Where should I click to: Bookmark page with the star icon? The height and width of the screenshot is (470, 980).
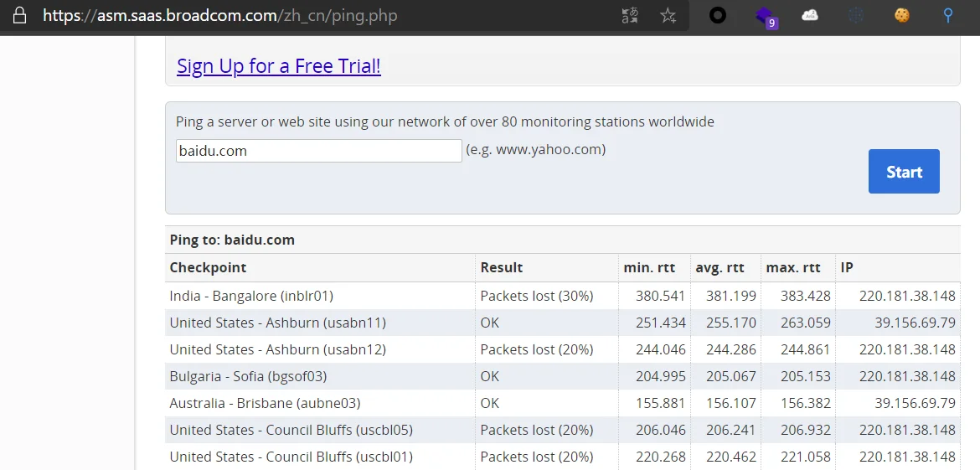668,16
